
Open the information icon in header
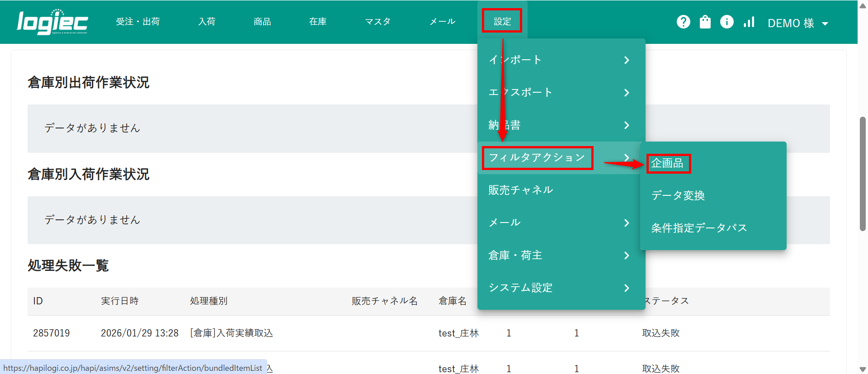726,22
